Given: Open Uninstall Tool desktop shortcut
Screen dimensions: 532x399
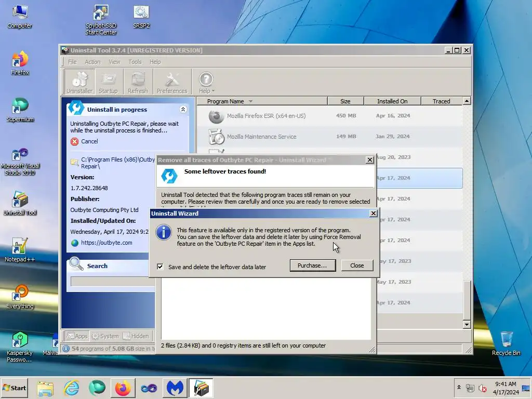Looking at the screenshot, I should point(20,203).
